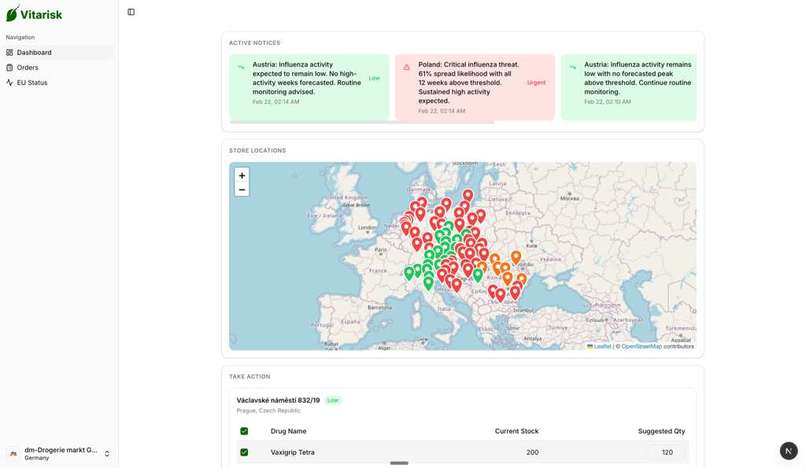Toggle the sidebar collapse icon

point(131,12)
